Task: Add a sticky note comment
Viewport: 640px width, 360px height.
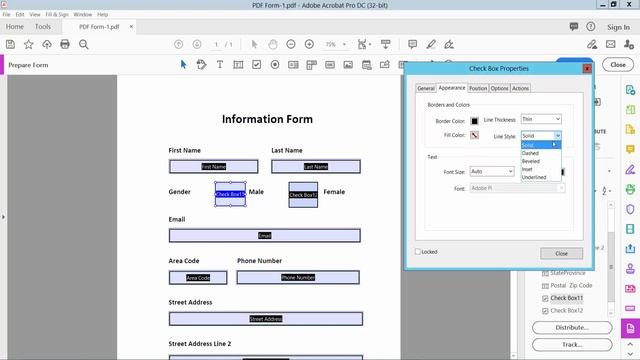Action: click(412, 44)
